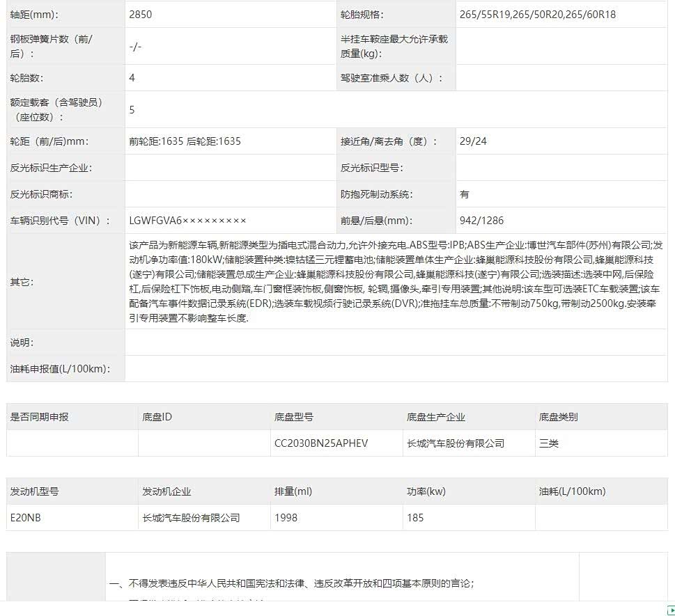
Task: Click rated passenger count value 5
Action: tap(132, 110)
